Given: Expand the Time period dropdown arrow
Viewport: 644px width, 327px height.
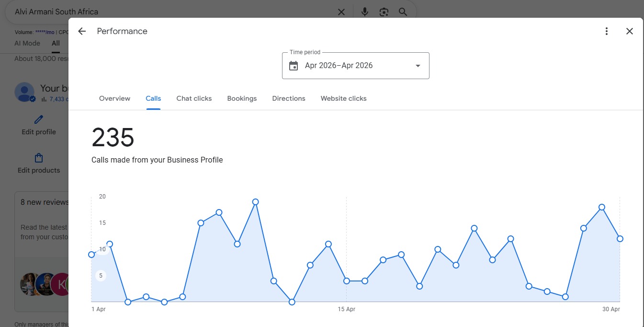Looking at the screenshot, I should coord(418,66).
